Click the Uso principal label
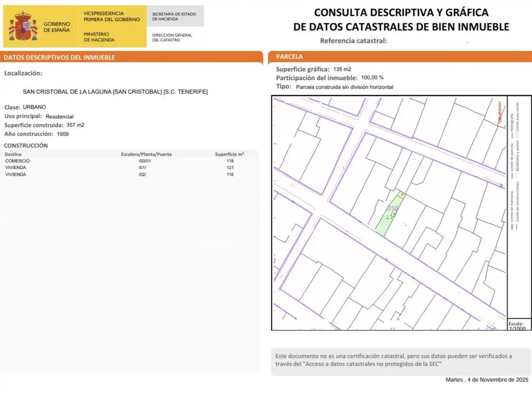Screen dimensions: 532x399 tap(23, 116)
